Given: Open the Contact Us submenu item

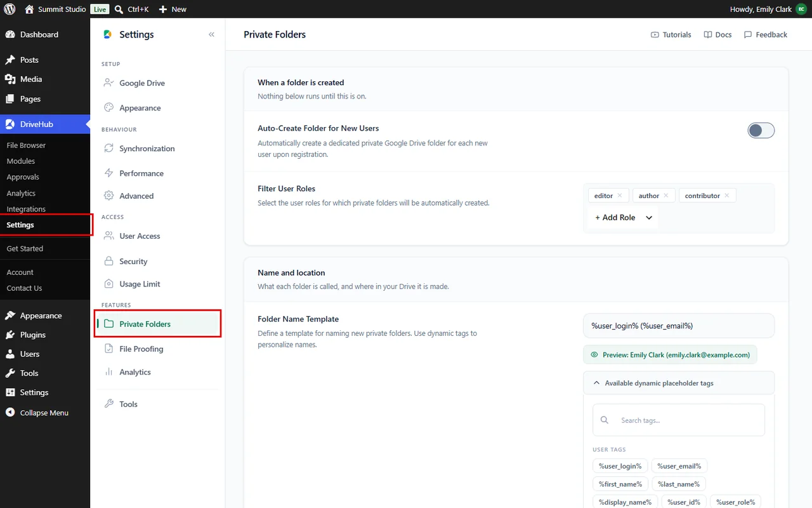Looking at the screenshot, I should 24,288.
